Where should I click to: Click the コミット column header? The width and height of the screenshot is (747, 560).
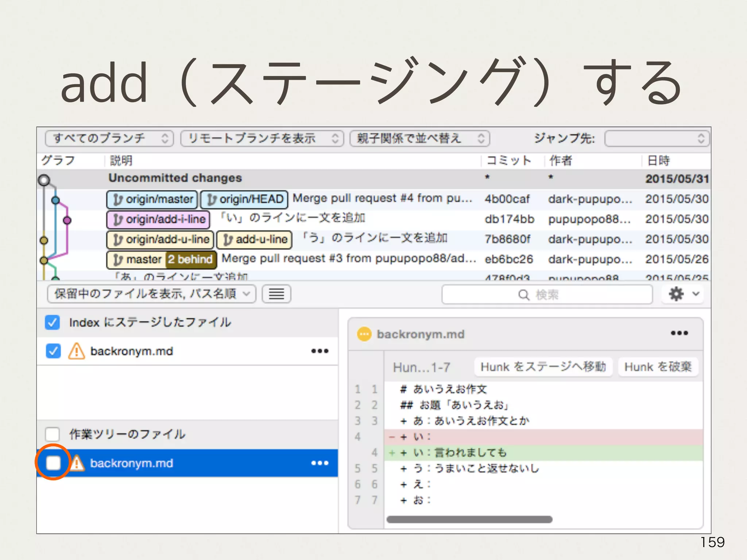click(x=508, y=160)
